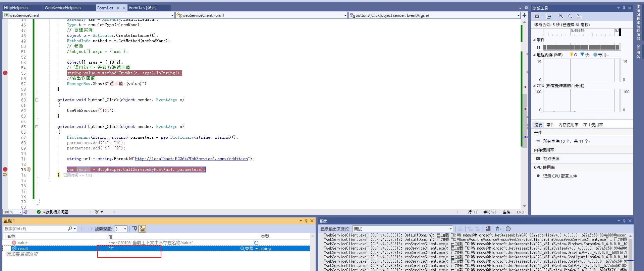Click the breakpoint dot at line 55
The width and height of the screenshot is (644, 271).
click(x=5, y=73)
